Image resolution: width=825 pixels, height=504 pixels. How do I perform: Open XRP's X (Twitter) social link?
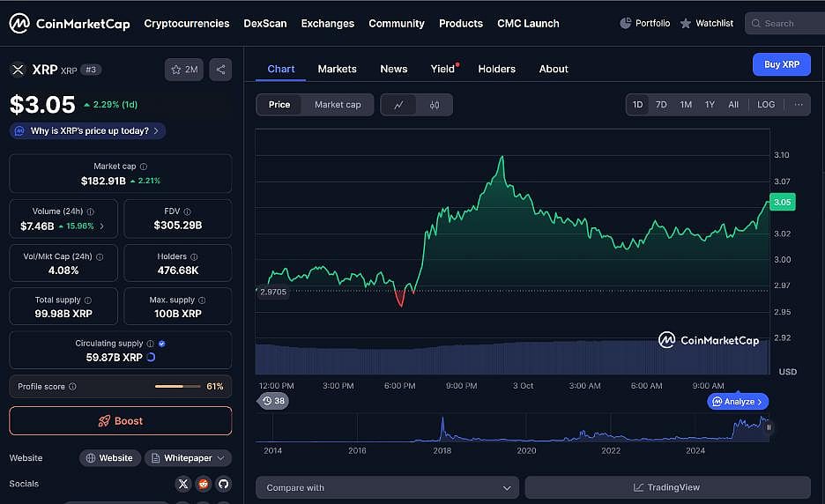click(183, 484)
